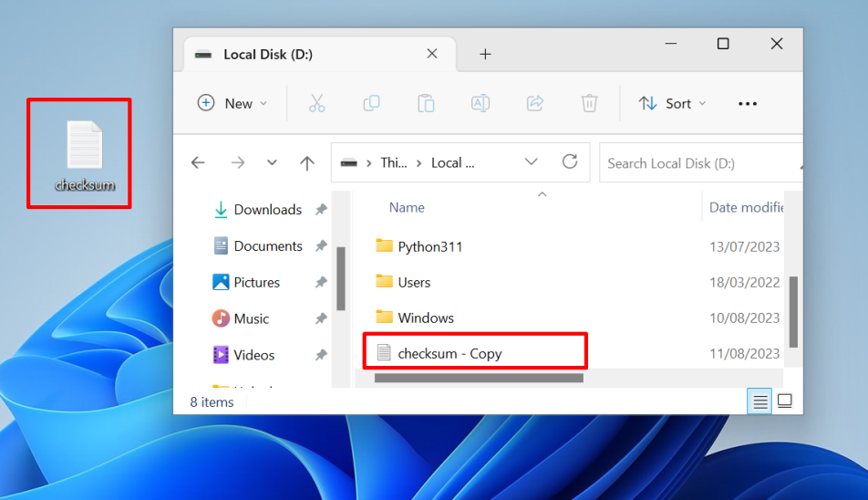This screenshot has width=868, height=500.
Task: Click the pin icon beside Pictures
Action: (321, 283)
